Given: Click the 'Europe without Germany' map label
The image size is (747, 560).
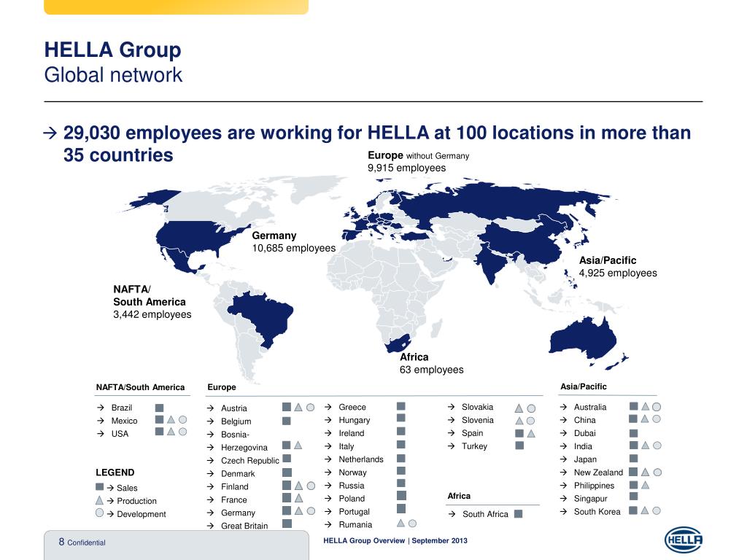Looking at the screenshot, I should point(418,155).
